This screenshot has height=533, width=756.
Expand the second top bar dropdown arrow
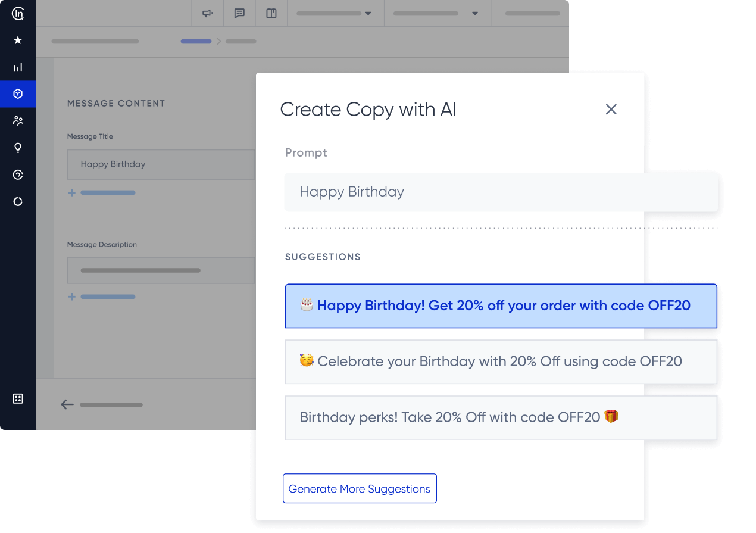coord(475,14)
